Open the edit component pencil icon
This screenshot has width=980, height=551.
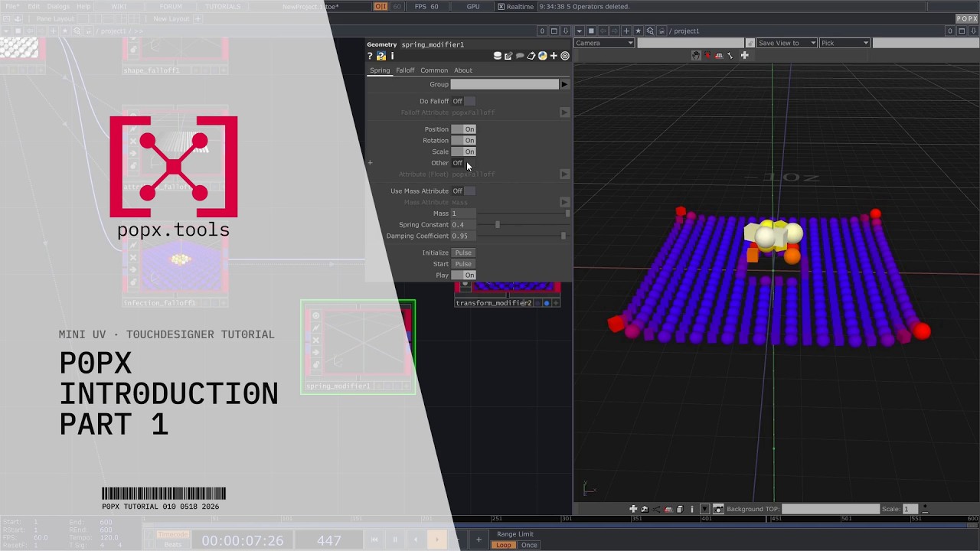point(508,56)
